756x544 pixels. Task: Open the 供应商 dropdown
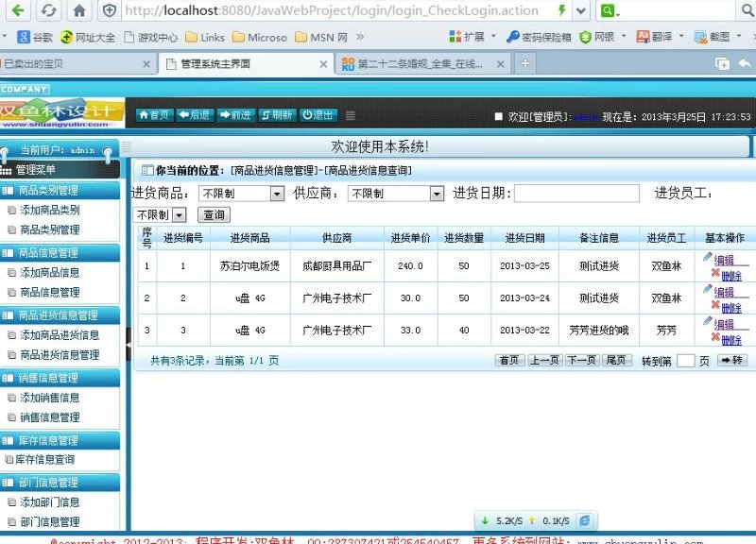click(395, 194)
